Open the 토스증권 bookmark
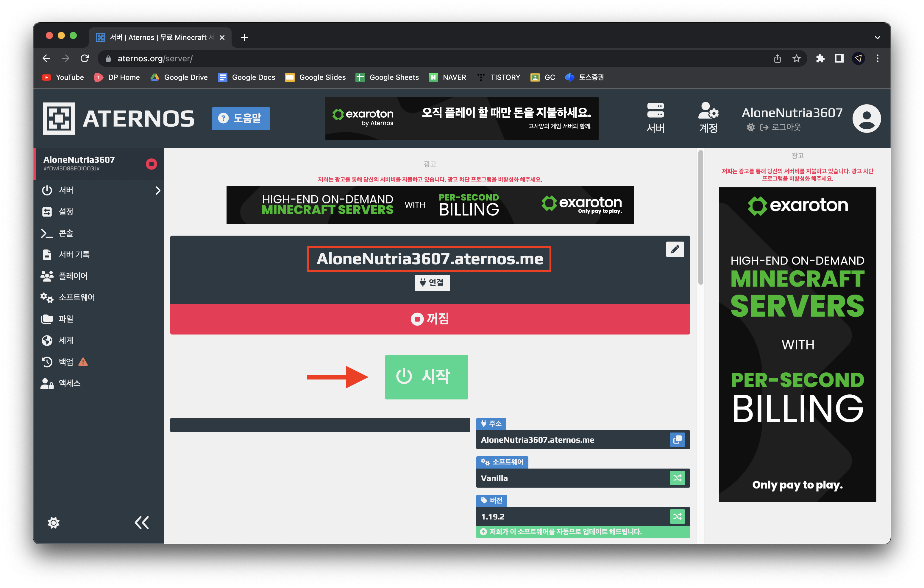The width and height of the screenshot is (924, 588). 584,77
